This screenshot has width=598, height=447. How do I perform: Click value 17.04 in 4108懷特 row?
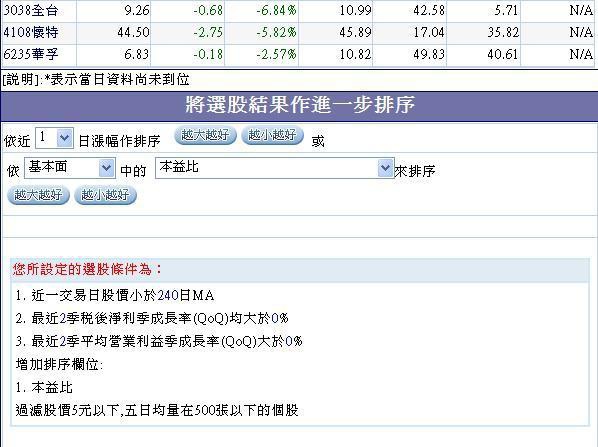pyautogui.click(x=429, y=32)
